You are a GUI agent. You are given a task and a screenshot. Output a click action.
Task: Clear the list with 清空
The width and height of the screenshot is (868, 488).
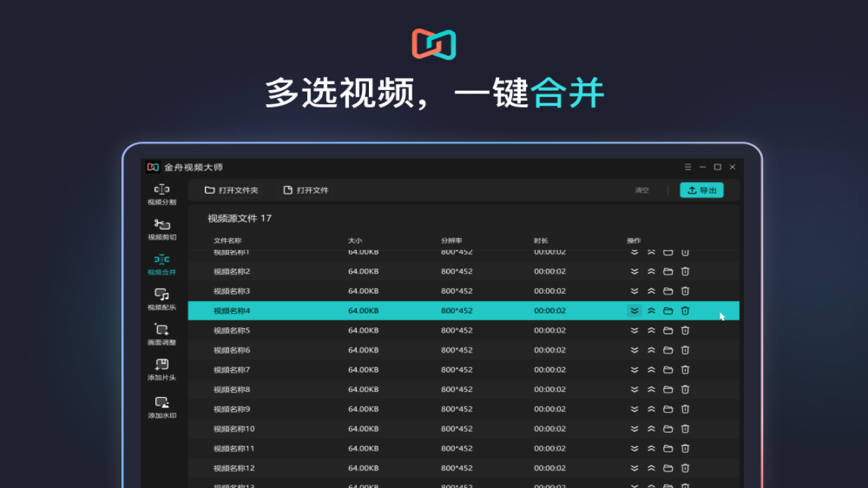point(642,190)
